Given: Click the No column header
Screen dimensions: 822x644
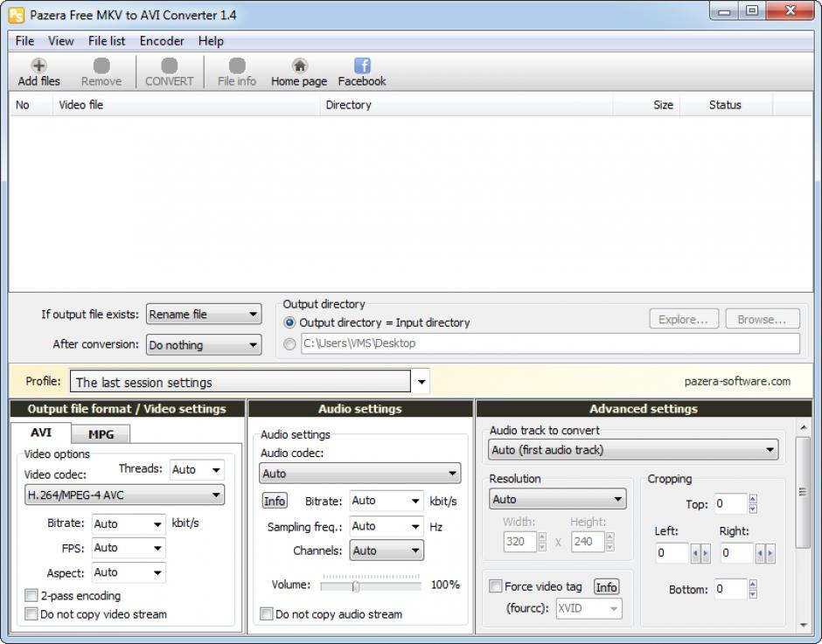Looking at the screenshot, I should [x=31, y=105].
